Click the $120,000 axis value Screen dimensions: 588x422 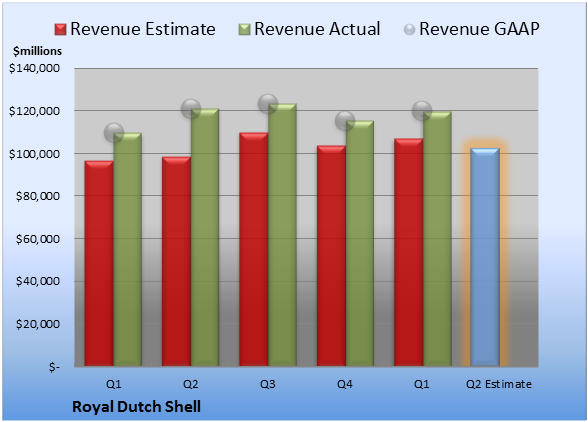coord(34,111)
